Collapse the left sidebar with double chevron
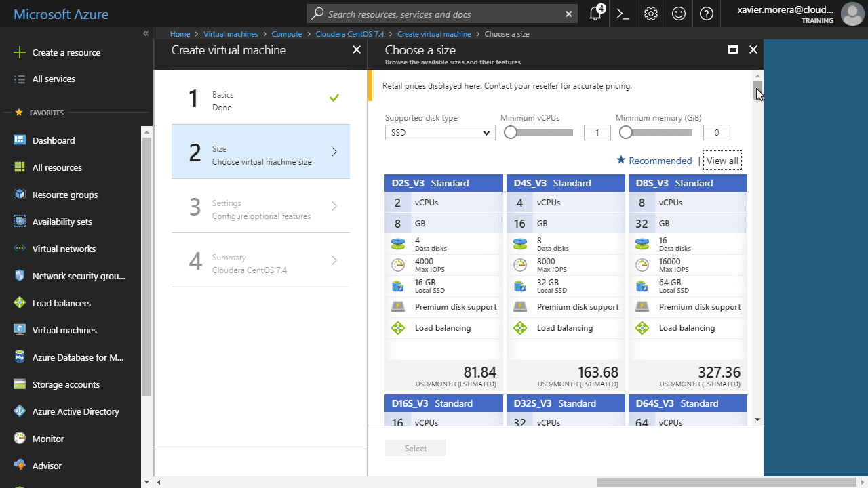The image size is (868, 488). (146, 33)
